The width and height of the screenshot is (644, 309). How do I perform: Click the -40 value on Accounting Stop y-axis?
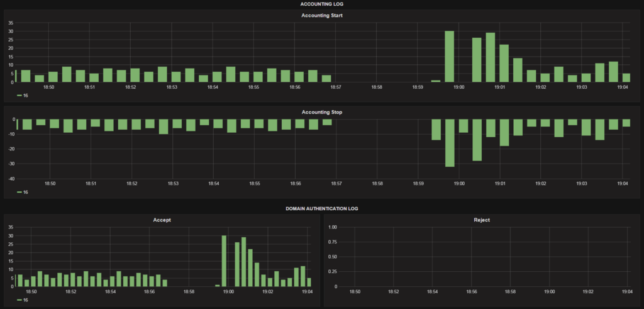[x=11, y=179]
